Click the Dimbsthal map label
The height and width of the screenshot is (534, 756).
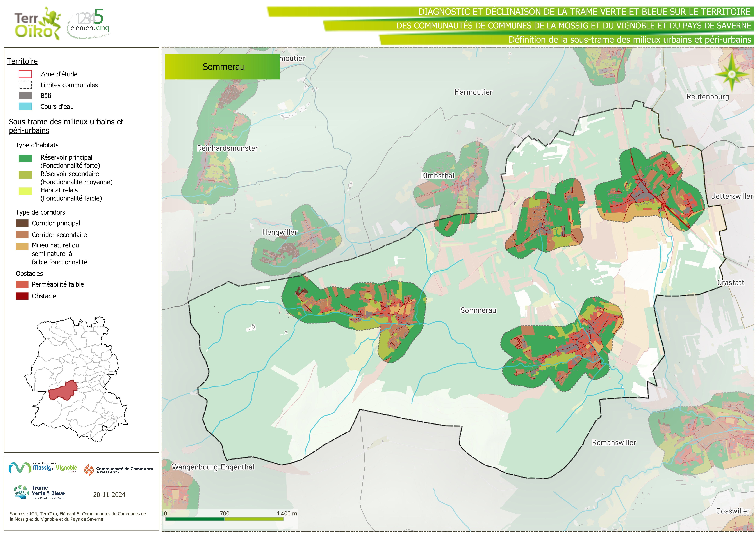[x=437, y=176]
